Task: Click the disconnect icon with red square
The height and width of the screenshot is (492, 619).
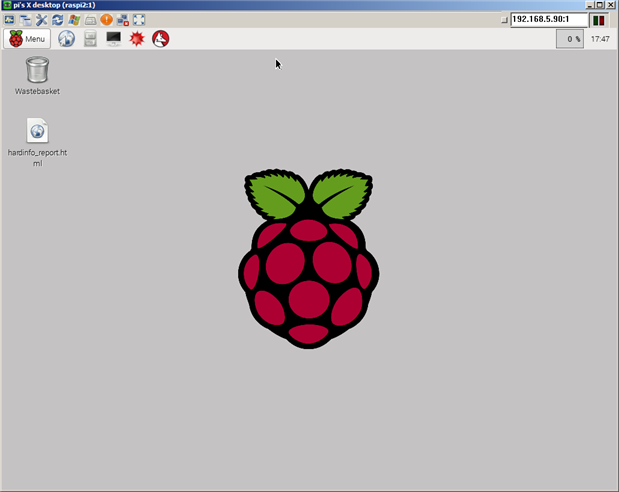Action: point(123,20)
